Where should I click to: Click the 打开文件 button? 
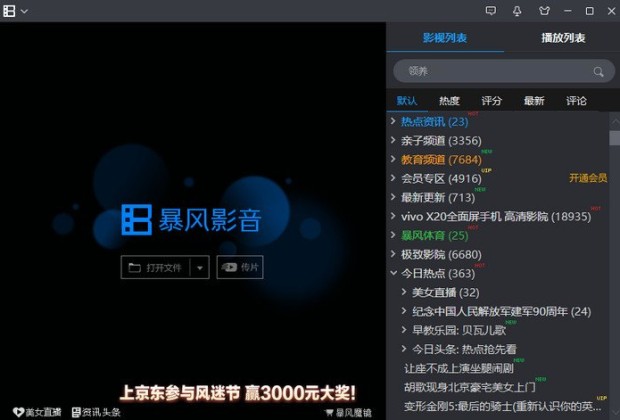[x=155, y=267]
